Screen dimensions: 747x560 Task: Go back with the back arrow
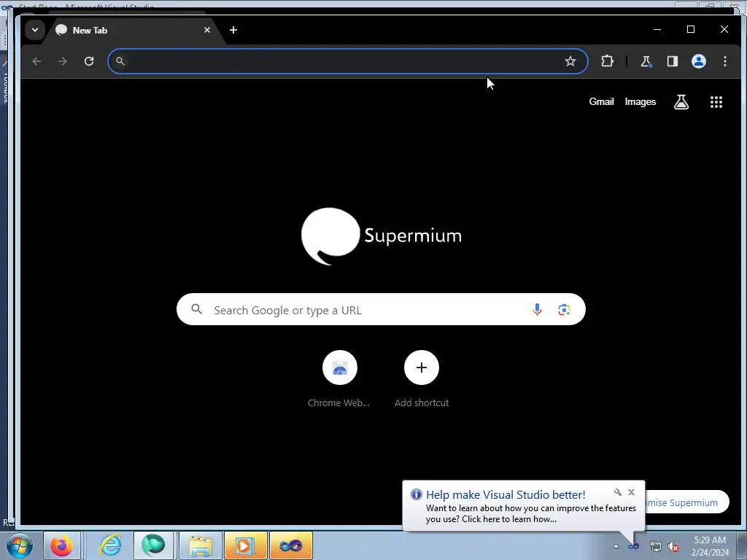coord(36,61)
